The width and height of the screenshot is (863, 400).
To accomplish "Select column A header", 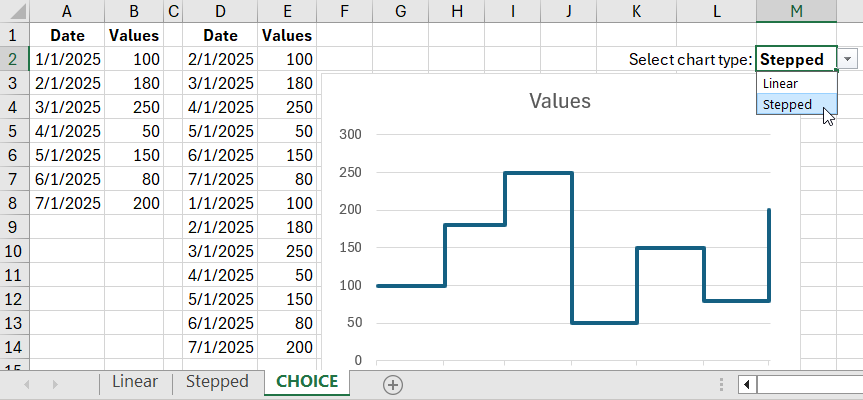I will click(66, 11).
